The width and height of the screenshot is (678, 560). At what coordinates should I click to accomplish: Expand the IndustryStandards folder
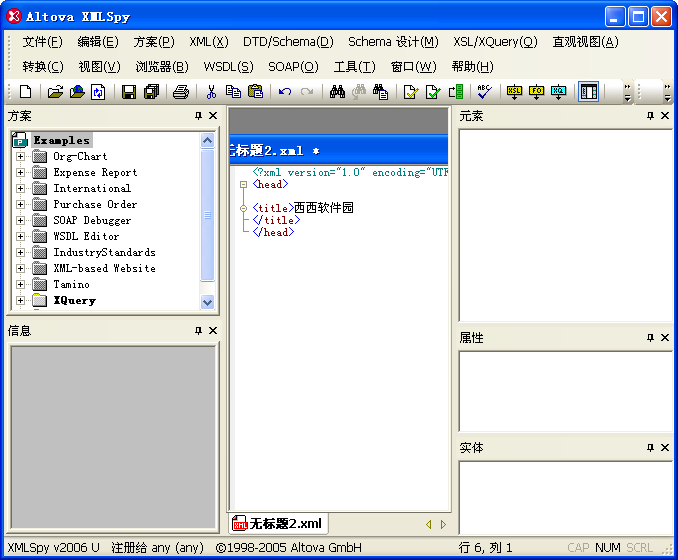tap(20, 253)
